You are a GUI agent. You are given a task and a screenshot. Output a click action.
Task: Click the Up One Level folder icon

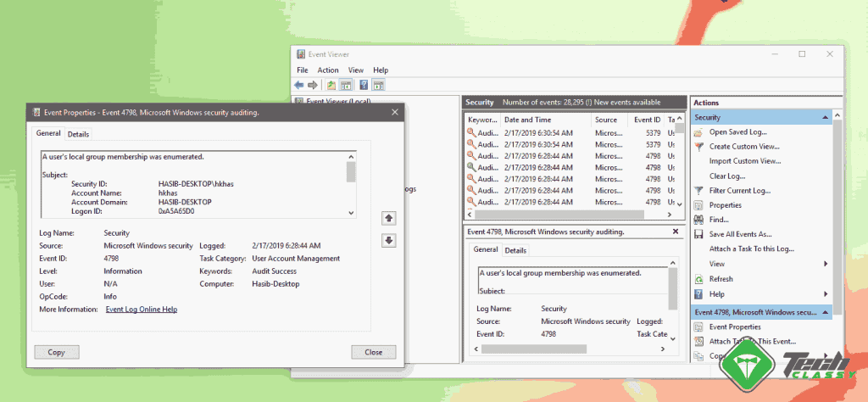[x=331, y=85]
